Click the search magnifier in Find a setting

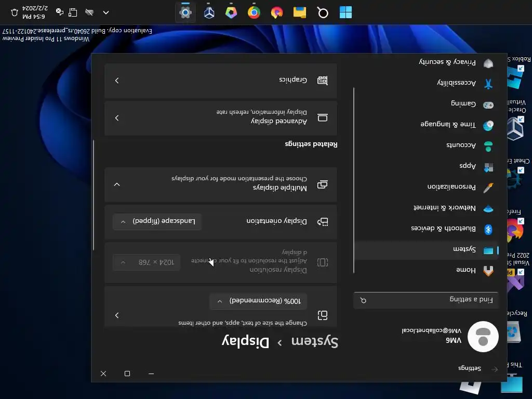363,301
